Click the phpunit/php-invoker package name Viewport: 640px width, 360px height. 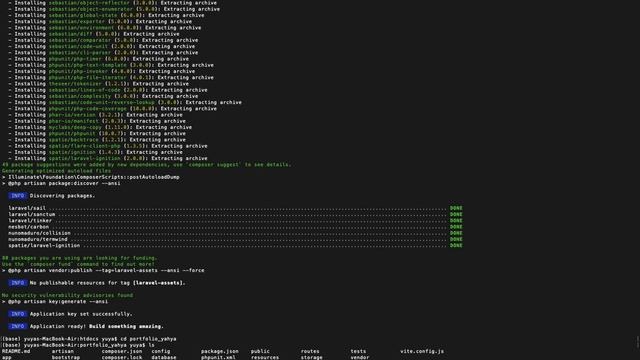78,71
